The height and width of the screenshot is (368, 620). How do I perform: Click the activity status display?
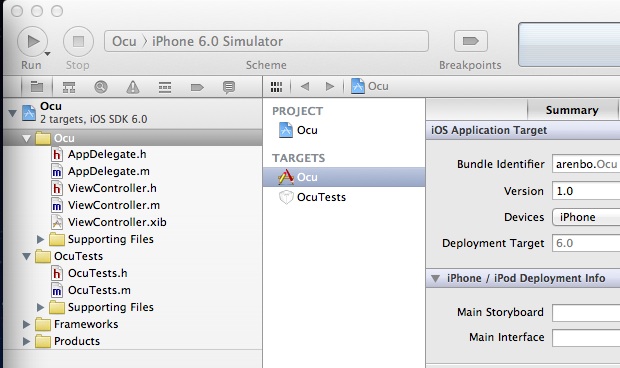pos(569,44)
